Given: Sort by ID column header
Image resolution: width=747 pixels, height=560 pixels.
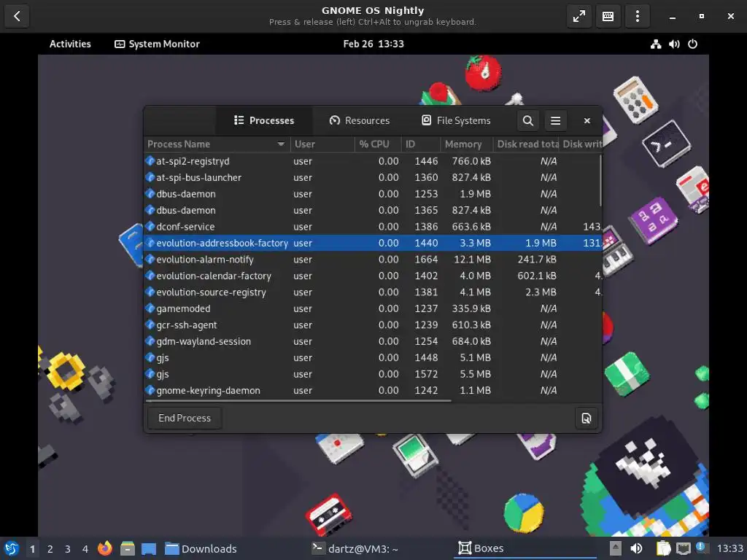Looking at the screenshot, I should pyautogui.click(x=421, y=144).
